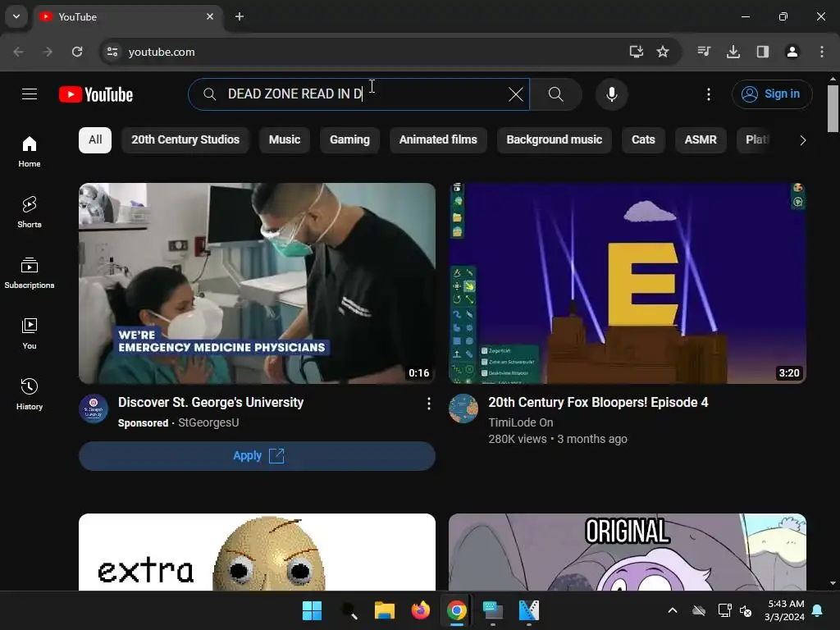
Task: Select the ASMR filter chip
Action: click(701, 139)
